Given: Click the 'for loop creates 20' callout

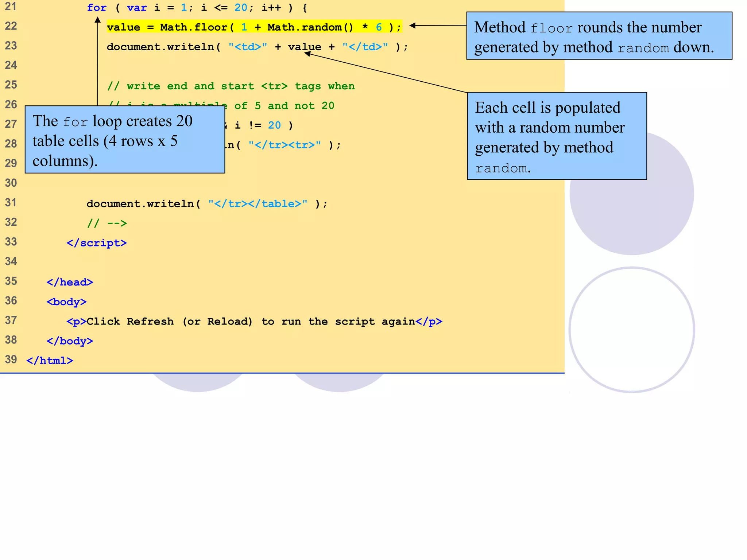Looking at the screenshot, I should pos(125,140).
